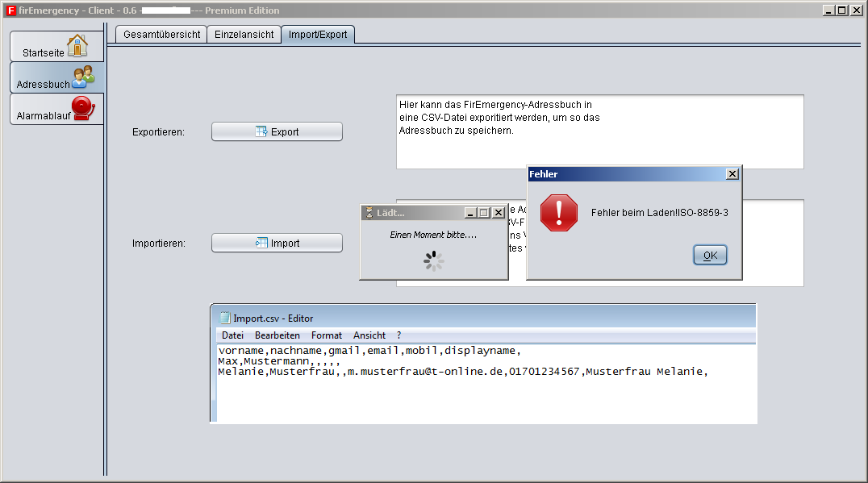The image size is (868, 483).
Task: Open the Bearbeiten menu
Action: coord(277,335)
